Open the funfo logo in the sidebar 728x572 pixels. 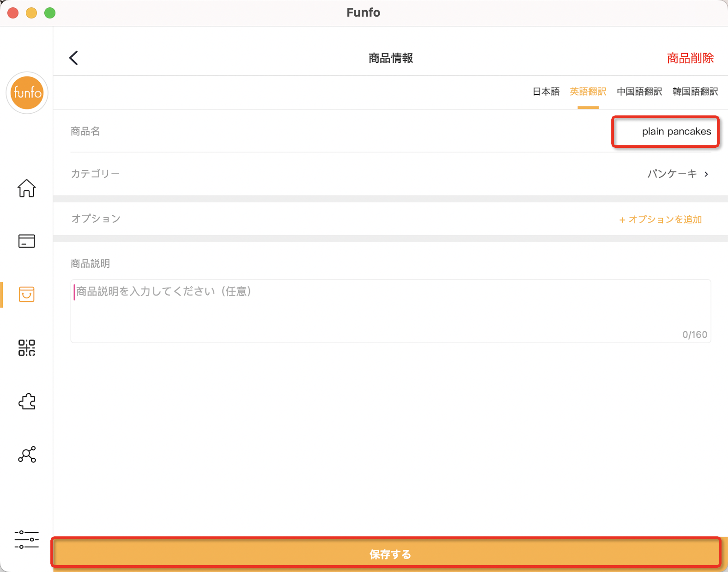pos(27,93)
